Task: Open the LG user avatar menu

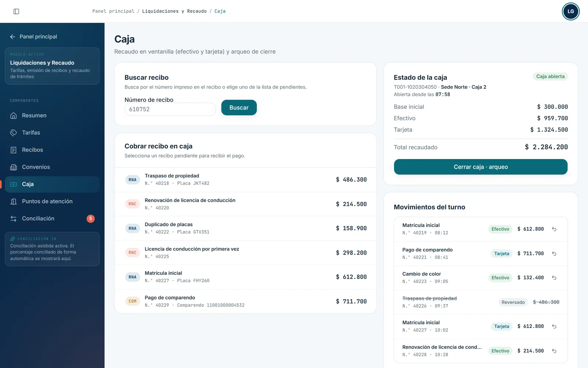Action: click(570, 11)
